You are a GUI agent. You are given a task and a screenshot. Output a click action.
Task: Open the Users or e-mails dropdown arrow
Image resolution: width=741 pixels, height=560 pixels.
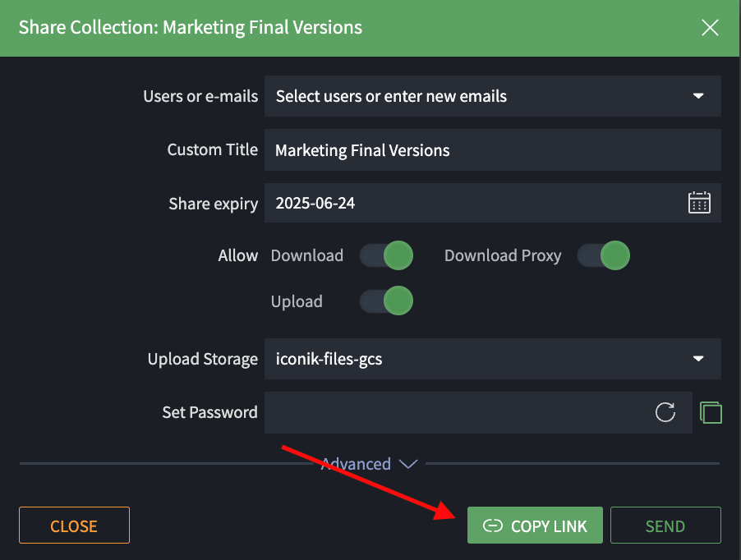698,96
